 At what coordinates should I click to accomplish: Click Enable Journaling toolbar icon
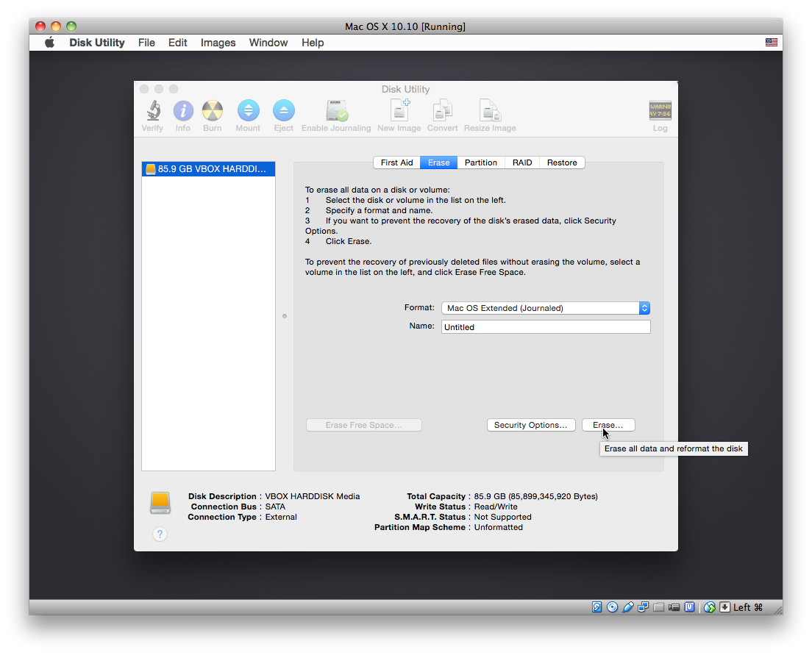[337, 111]
